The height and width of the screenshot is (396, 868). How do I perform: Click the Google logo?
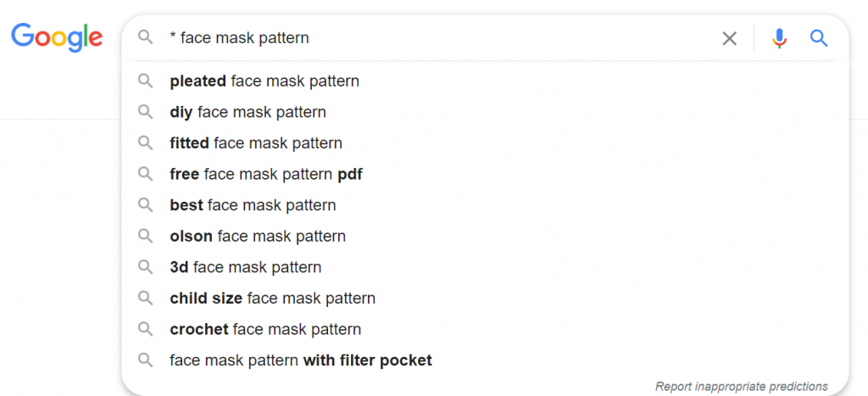tap(57, 37)
